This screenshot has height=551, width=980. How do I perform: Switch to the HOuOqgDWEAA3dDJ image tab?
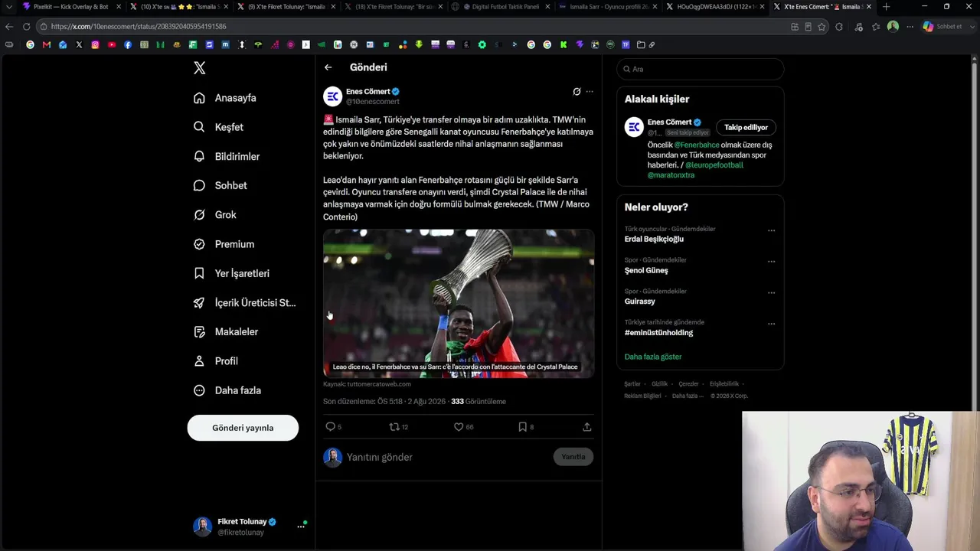pos(714,7)
